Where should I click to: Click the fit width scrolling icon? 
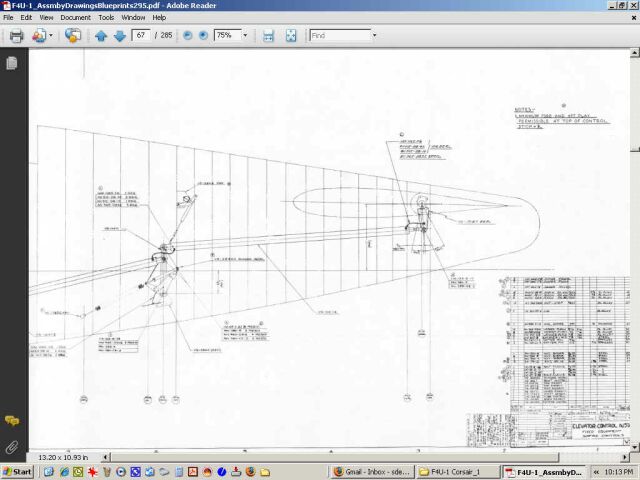[268, 36]
